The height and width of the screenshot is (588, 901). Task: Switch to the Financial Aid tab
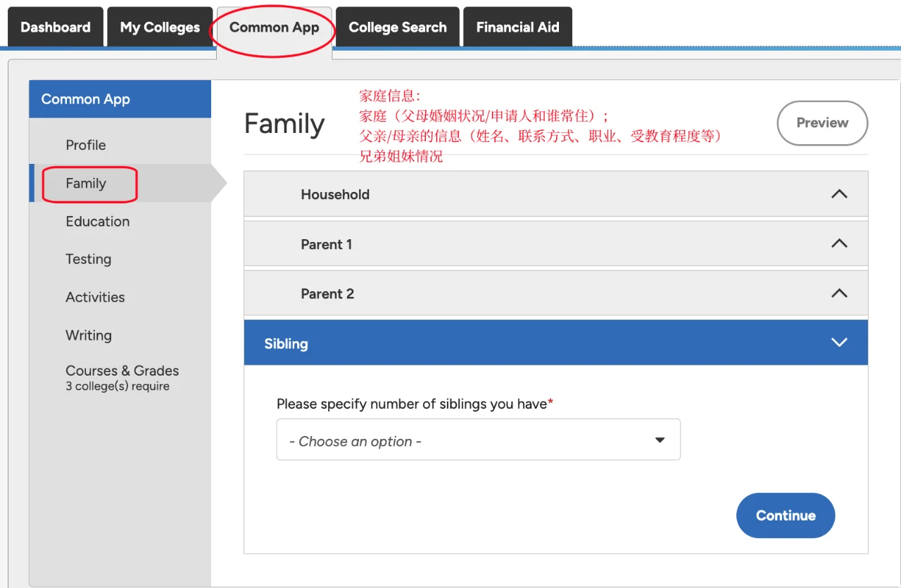click(517, 27)
